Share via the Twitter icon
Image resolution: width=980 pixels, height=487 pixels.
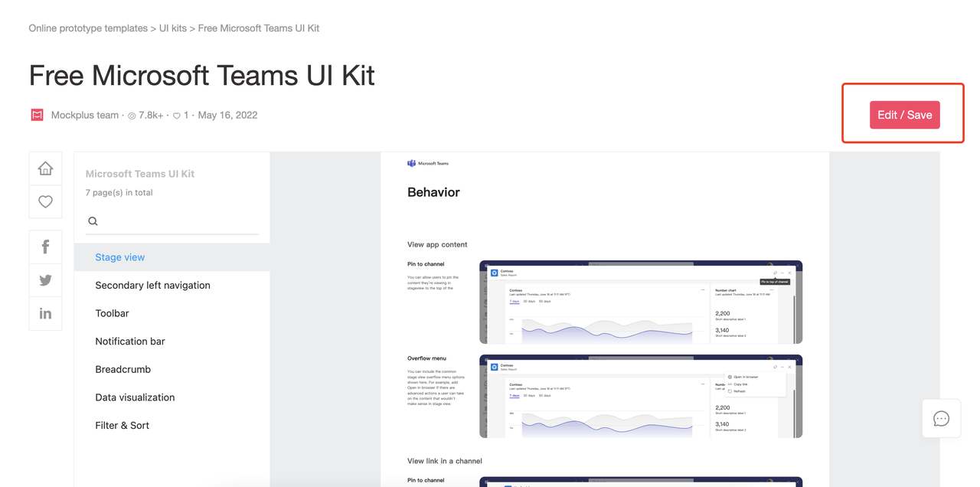[x=45, y=280]
